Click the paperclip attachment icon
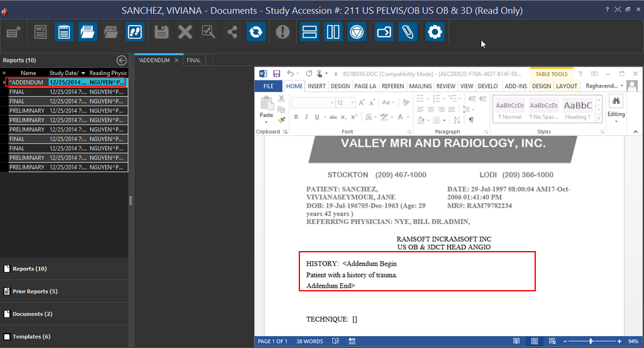Viewport: 644px width, 348px height. pos(408,31)
